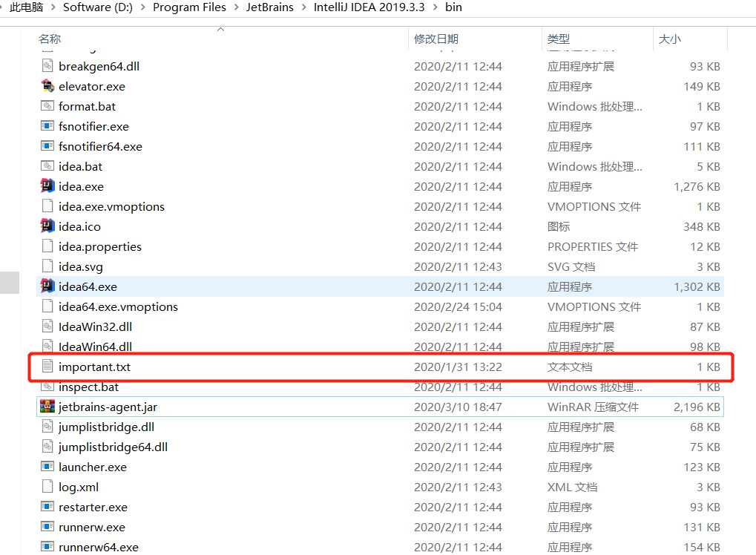This screenshot has height=555, width=756.
Task: Click the breakgen64.dll file icon
Action: coord(47,65)
